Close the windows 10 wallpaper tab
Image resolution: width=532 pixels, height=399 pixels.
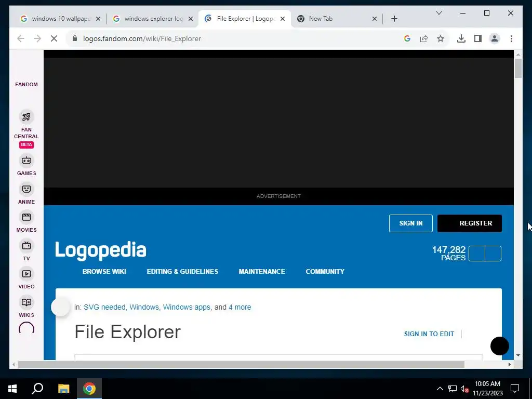click(x=98, y=19)
